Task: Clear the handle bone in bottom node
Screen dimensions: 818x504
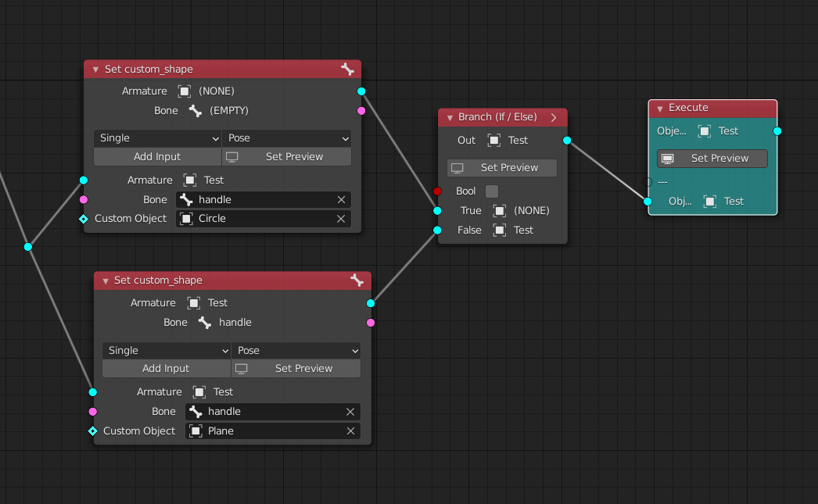Action: 350,412
